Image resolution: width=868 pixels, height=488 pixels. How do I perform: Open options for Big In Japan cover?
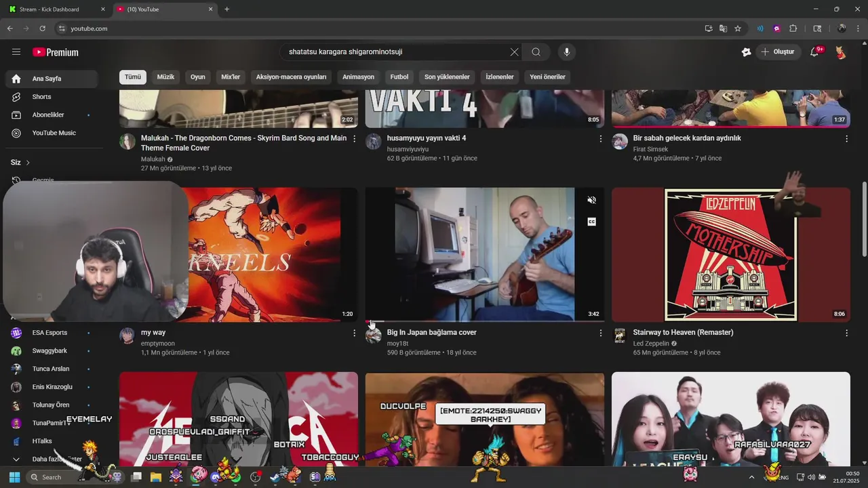(600, 333)
